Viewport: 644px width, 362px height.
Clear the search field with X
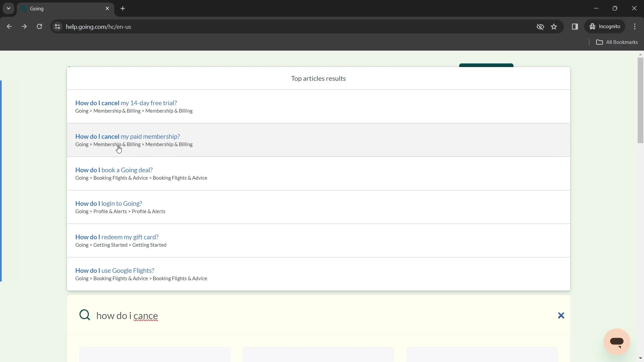[561, 315]
